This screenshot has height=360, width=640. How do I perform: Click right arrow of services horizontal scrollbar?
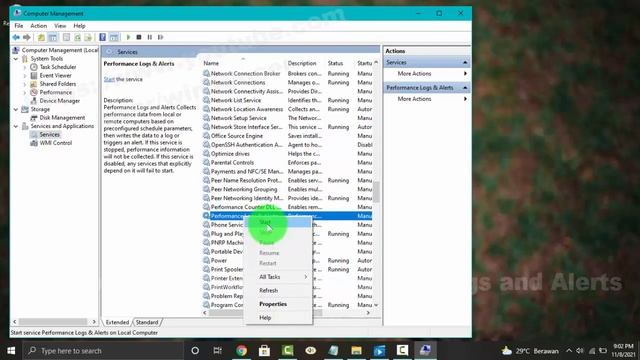[368, 313]
